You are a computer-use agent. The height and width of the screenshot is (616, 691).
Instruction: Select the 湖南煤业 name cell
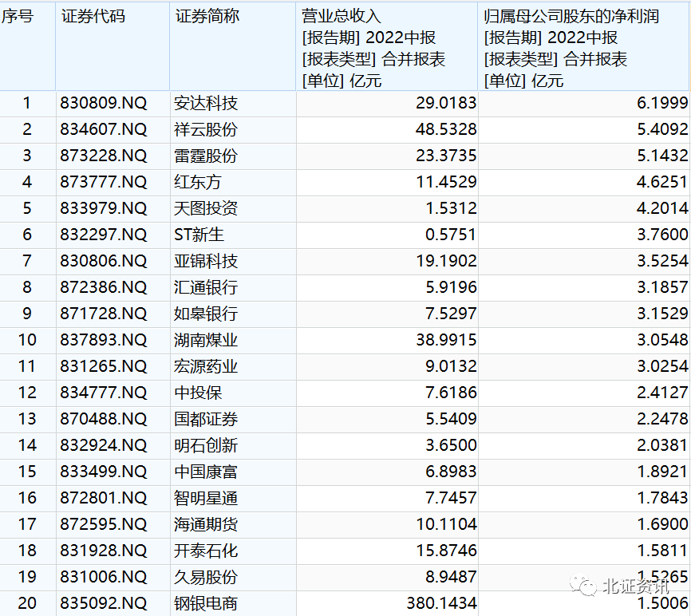(x=206, y=340)
